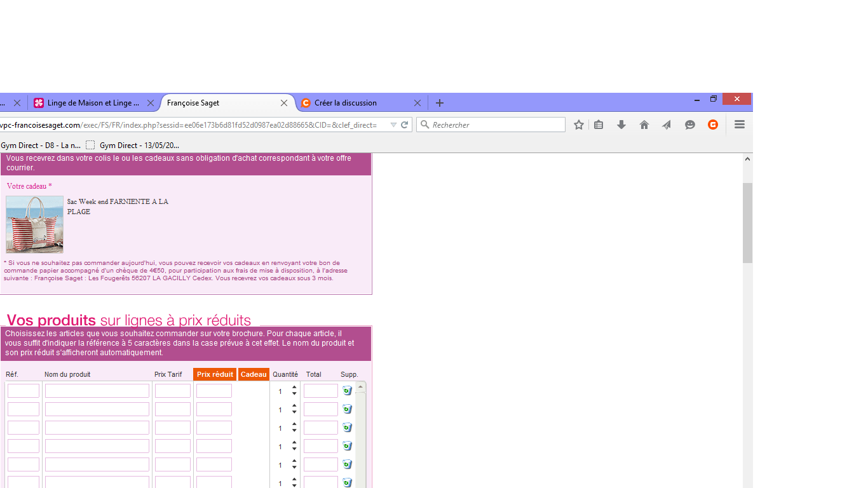The width and height of the screenshot is (868, 488).
Task: Open Gym Direct 13/05 bookmark
Action: click(139, 146)
